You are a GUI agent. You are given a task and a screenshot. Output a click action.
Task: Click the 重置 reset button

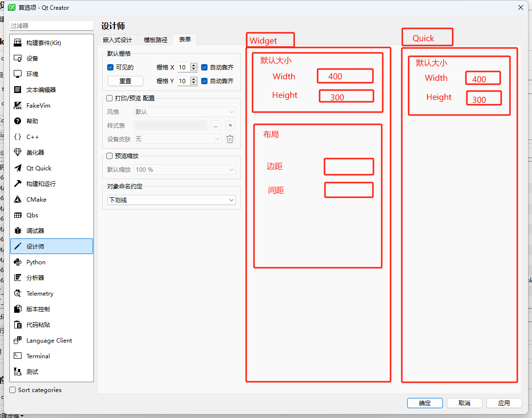point(125,81)
